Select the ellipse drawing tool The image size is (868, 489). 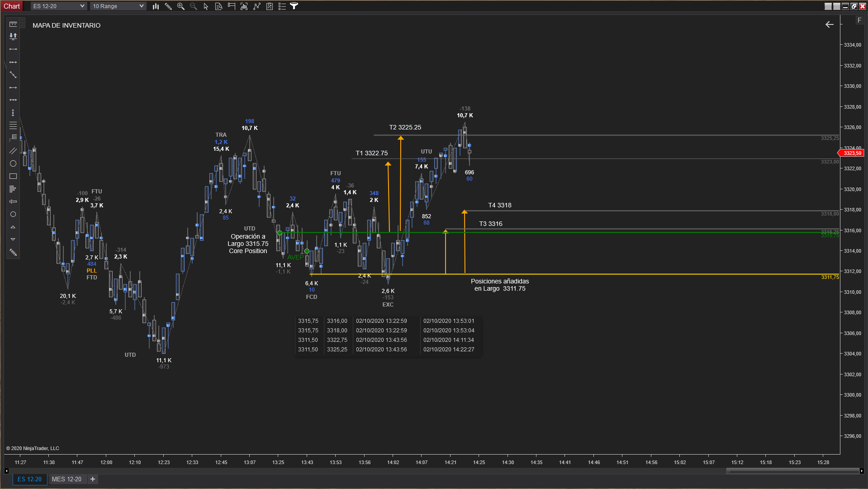coord(13,163)
